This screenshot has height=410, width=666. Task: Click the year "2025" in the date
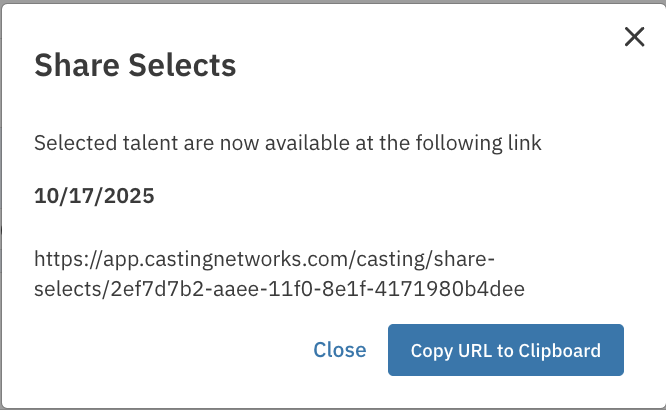(133, 196)
